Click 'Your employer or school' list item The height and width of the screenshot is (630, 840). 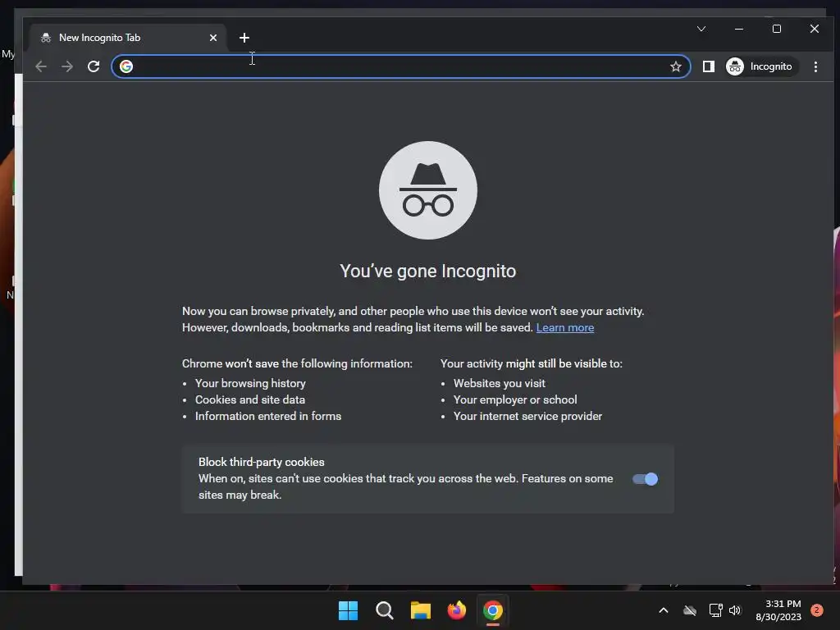tap(515, 399)
